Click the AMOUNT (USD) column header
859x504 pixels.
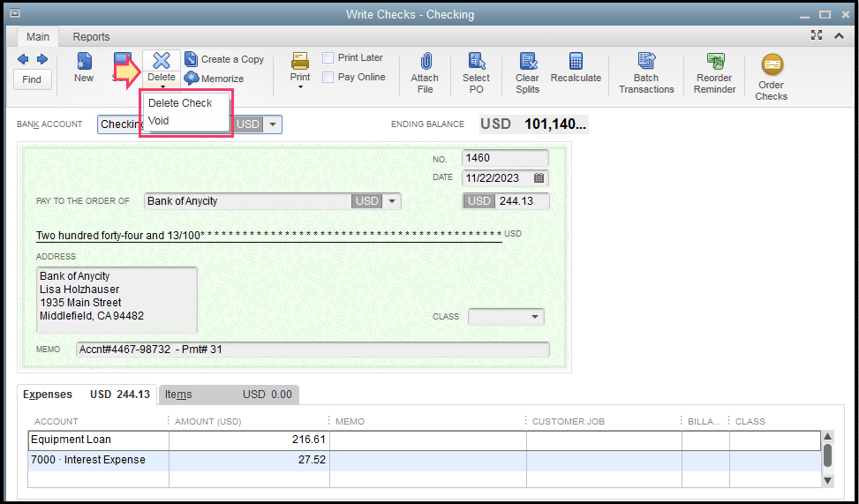click(208, 421)
